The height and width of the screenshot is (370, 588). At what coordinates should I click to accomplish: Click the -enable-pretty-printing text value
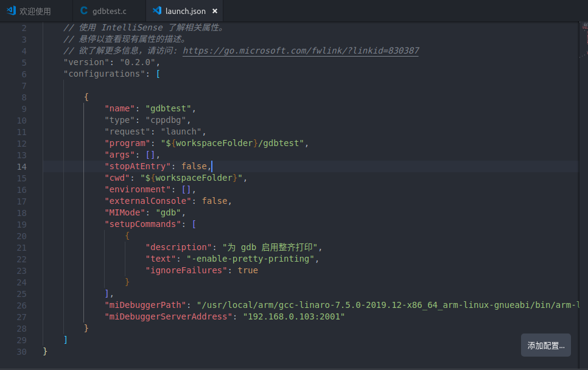coord(250,259)
